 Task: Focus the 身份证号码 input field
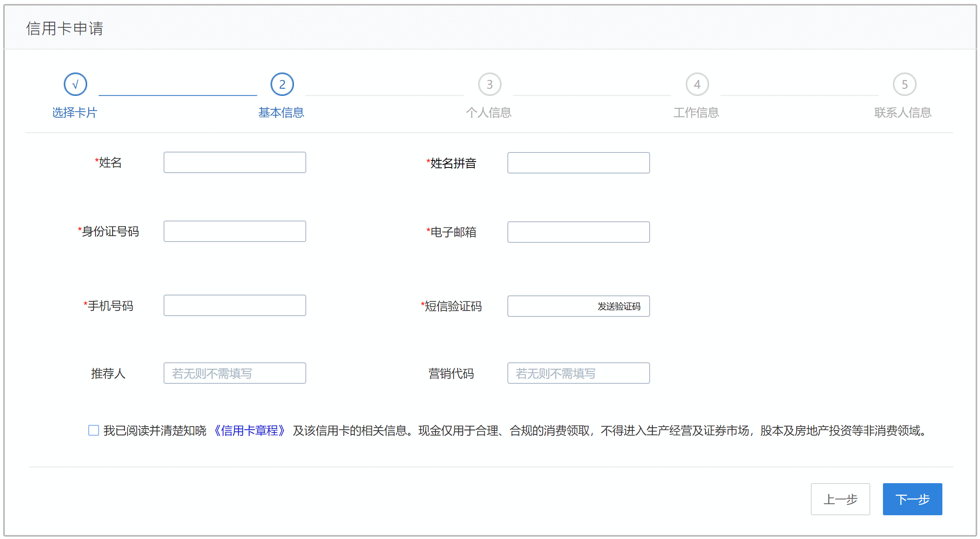235,231
